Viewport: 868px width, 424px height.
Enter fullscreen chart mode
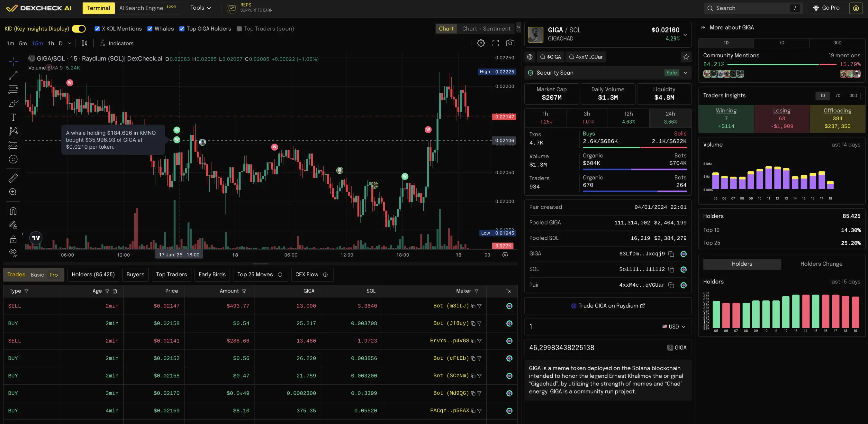(495, 43)
